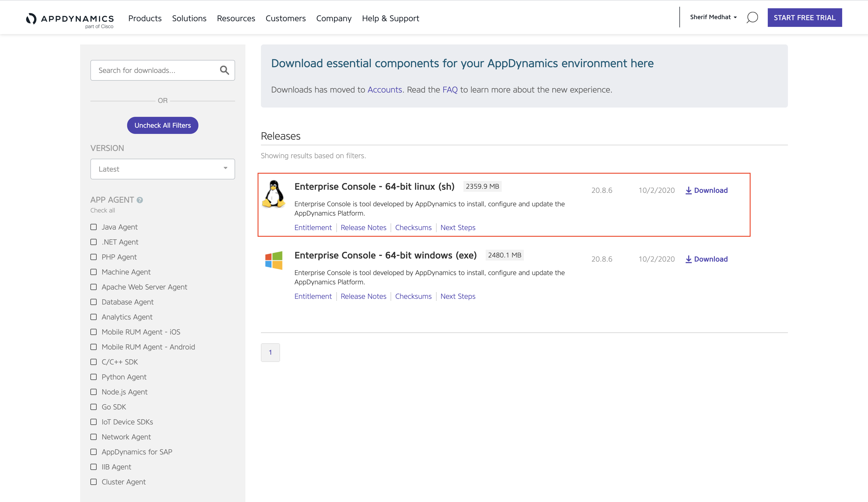Open Next Steps for linux console
Viewport: 868px width, 502px height.
point(458,227)
